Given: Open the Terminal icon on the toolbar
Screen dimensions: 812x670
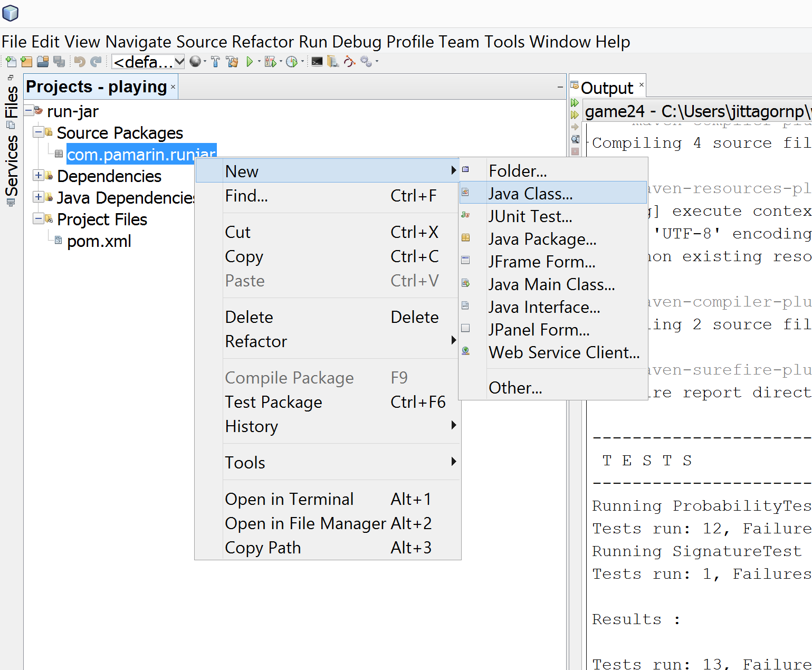Looking at the screenshot, I should (x=317, y=62).
